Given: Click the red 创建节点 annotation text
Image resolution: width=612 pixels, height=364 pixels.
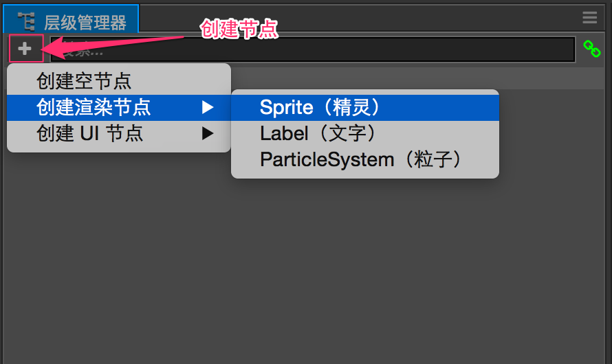Looking at the screenshot, I should click(239, 29).
